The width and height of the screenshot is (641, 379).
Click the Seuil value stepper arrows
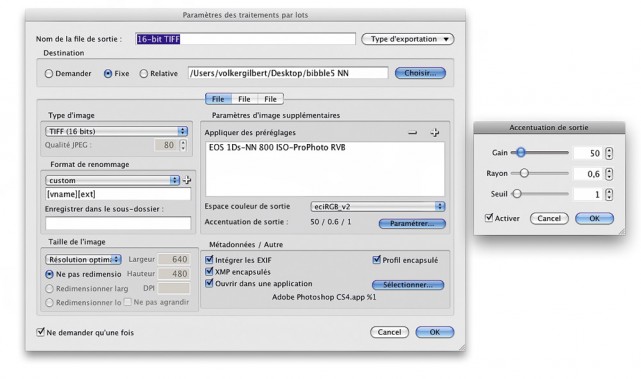point(609,194)
